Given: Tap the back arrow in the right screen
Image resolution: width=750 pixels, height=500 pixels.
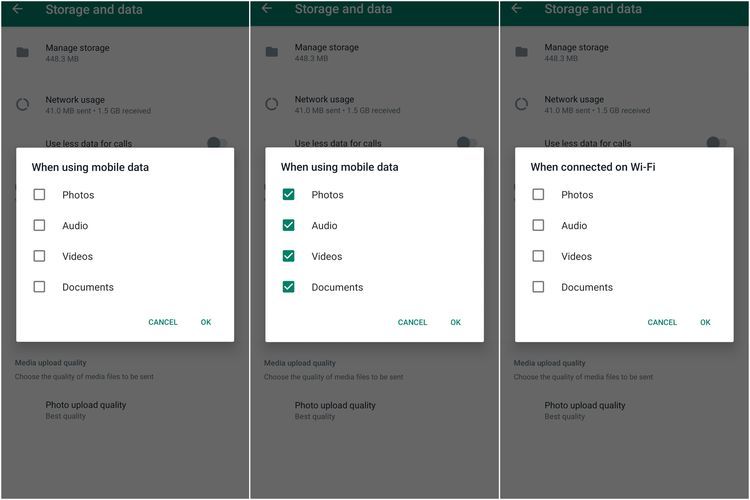Looking at the screenshot, I should [517, 8].
